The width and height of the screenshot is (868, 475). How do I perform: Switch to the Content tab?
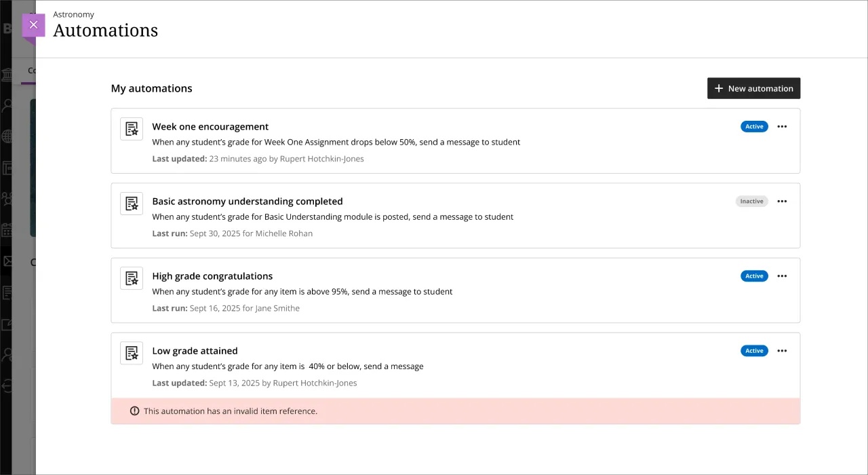click(31, 70)
